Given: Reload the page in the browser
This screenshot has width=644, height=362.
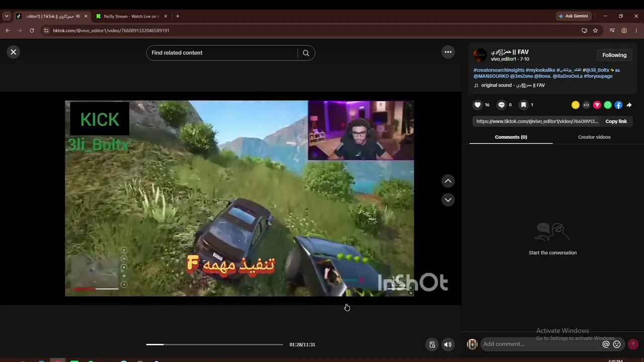Looking at the screenshot, I should (x=32, y=31).
